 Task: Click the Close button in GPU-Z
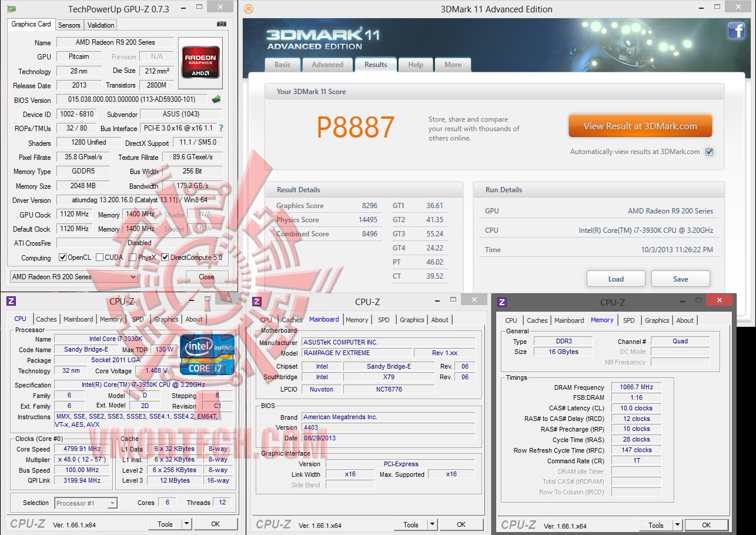pyautogui.click(x=207, y=277)
